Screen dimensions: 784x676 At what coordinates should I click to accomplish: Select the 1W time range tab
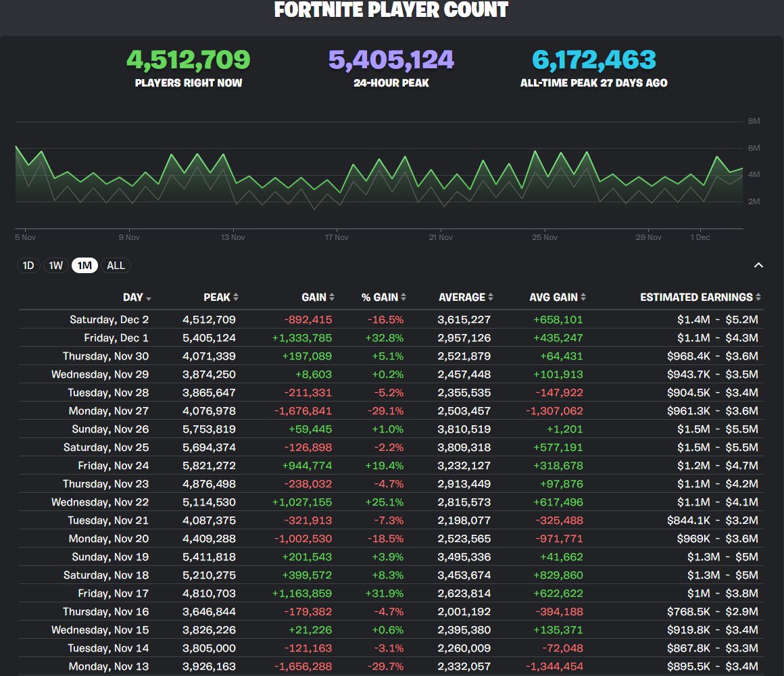coord(55,266)
